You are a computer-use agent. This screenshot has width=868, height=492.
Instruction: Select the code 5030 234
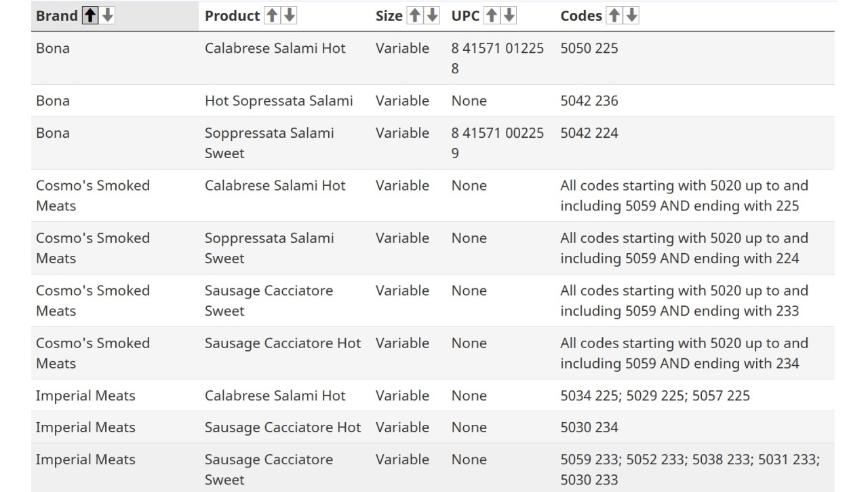(589, 428)
